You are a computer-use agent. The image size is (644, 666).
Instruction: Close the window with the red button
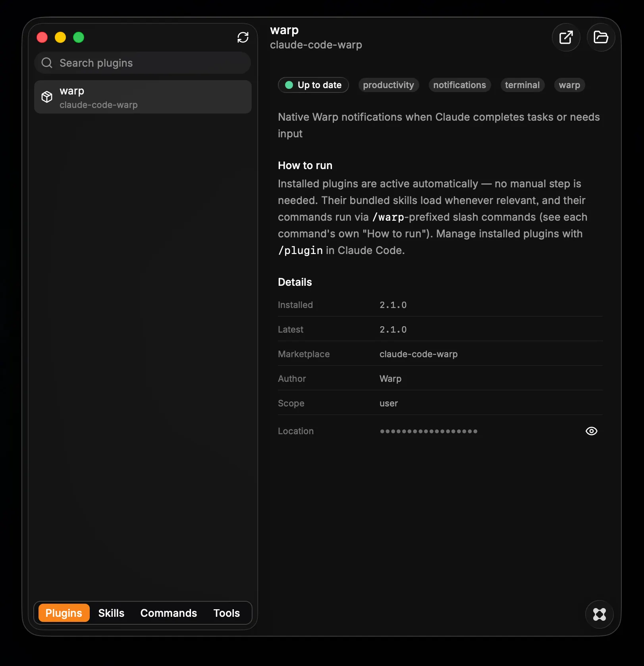(42, 37)
